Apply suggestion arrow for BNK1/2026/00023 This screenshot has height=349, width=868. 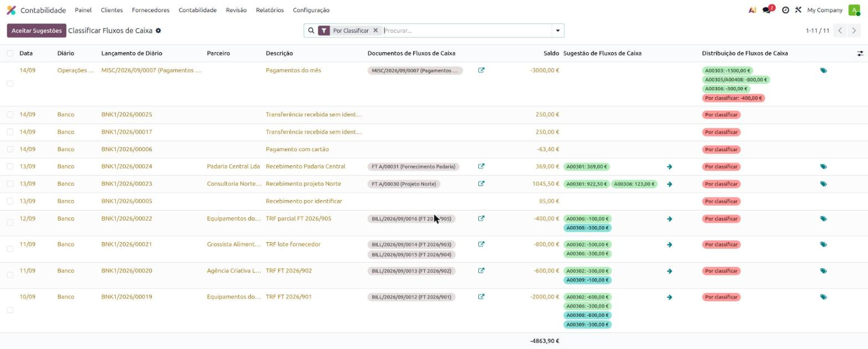[669, 184]
